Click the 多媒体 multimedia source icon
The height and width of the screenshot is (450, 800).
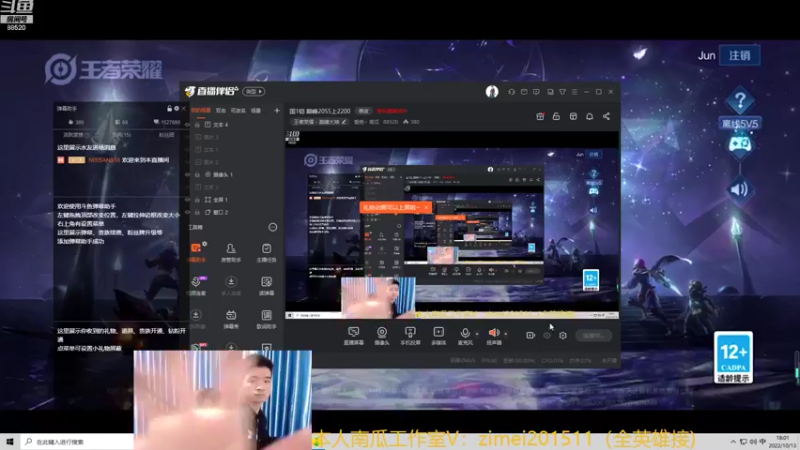point(439,332)
